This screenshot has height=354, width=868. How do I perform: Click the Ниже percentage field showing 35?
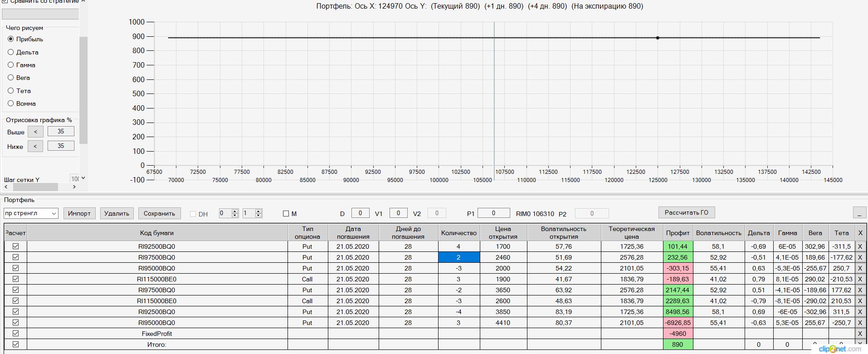61,146
